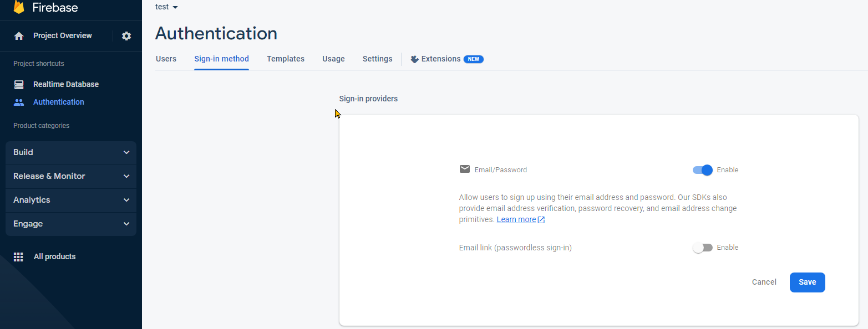
Task: Select Authentication in sidebar
Action: [59, 102]
